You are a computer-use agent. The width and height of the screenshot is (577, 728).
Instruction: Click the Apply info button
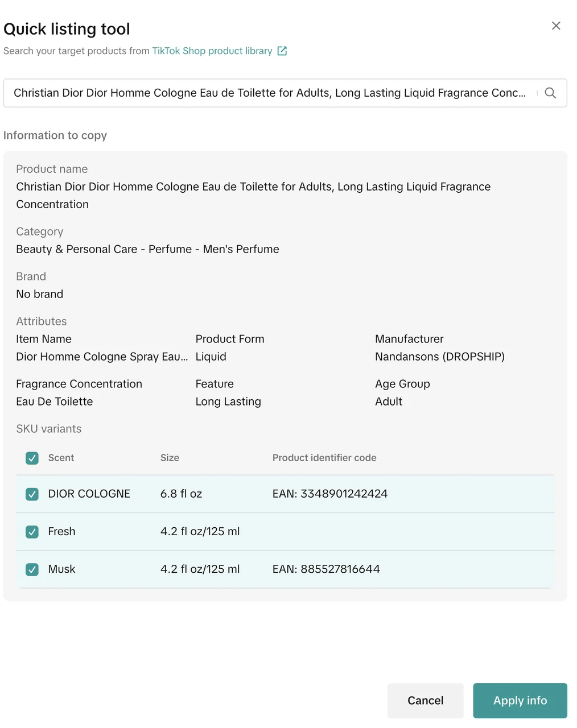pyautogui.click(x=520, y=700)
